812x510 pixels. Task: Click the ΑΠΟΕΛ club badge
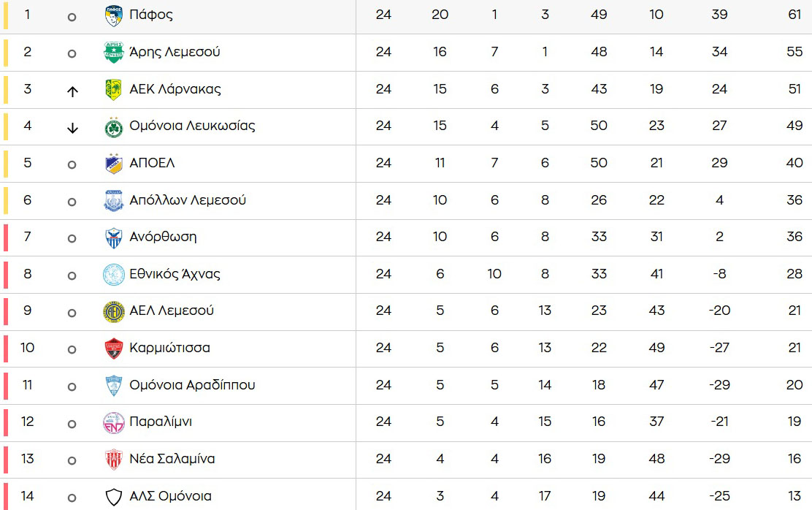[x=114, y=164]
